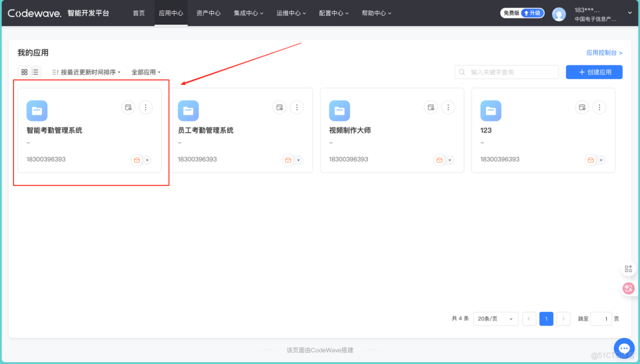Open the 全部应用 filter dropdown
The width and height of the screenshot is (640, 364).
tap(145, 72)
